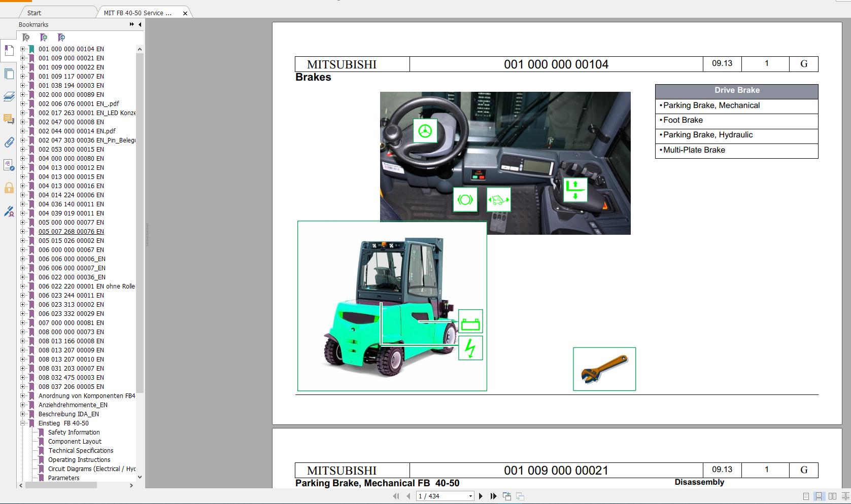Expand bookmark 002 000 000 00089 EN
Screen dimensions: 851x504
pos(22,95)
